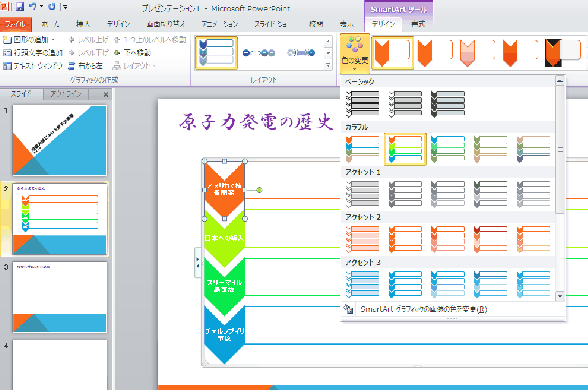Move the layouts gallery down one row

coord(328,53)
